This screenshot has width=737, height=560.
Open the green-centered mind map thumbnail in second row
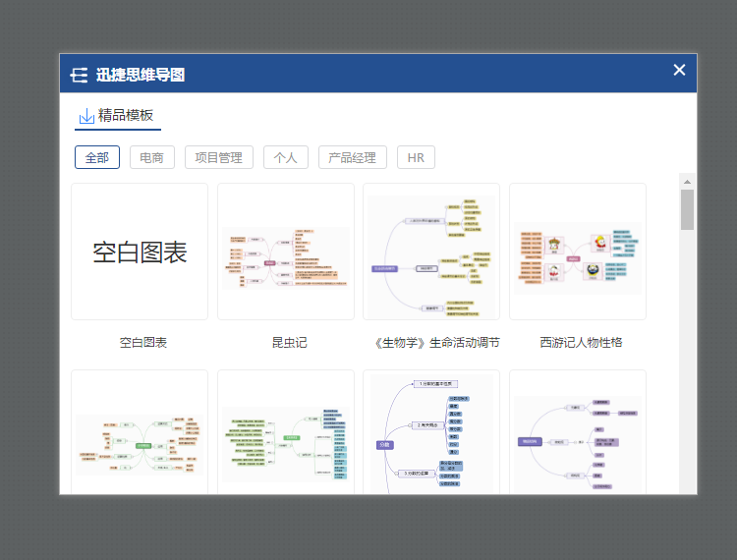140,432
